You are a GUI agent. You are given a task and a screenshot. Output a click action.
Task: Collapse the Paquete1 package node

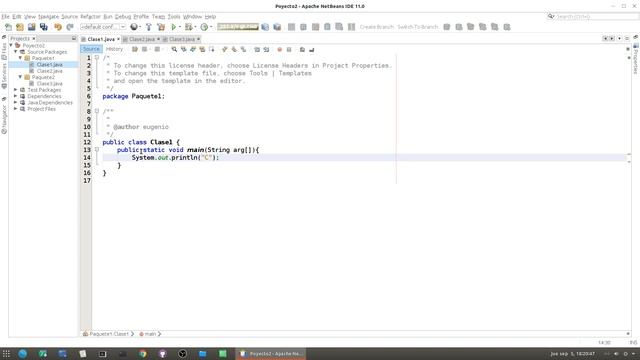pos(20,58)
